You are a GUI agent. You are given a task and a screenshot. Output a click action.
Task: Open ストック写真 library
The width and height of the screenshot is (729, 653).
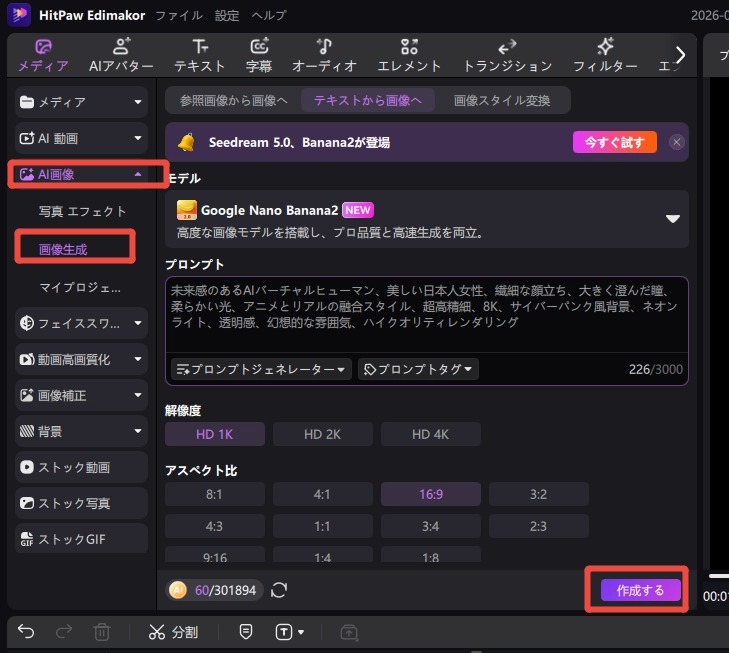click(x=81, y=503)
